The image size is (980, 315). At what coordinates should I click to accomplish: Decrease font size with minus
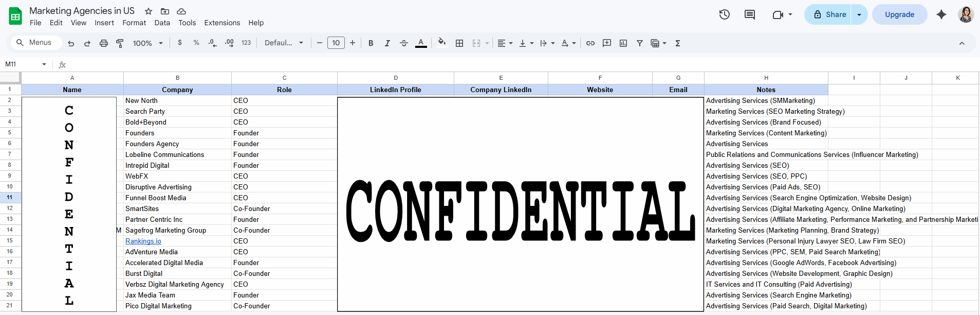320,43
